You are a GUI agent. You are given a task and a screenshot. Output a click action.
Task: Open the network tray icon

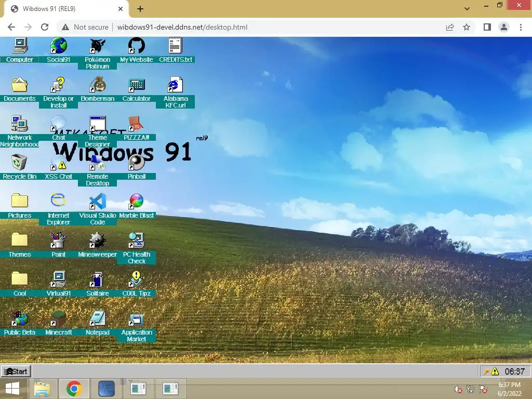[471, 389]
